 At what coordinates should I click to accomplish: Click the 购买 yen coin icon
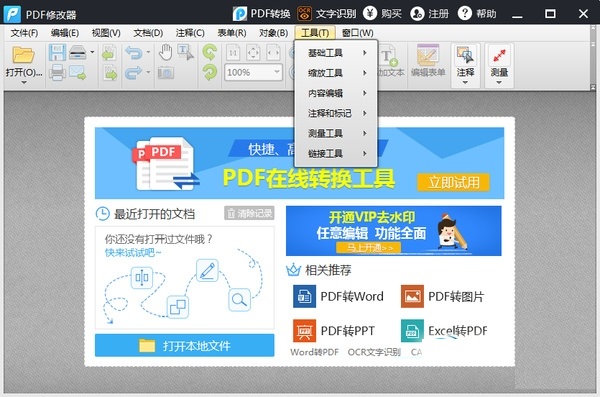point(370,13)
